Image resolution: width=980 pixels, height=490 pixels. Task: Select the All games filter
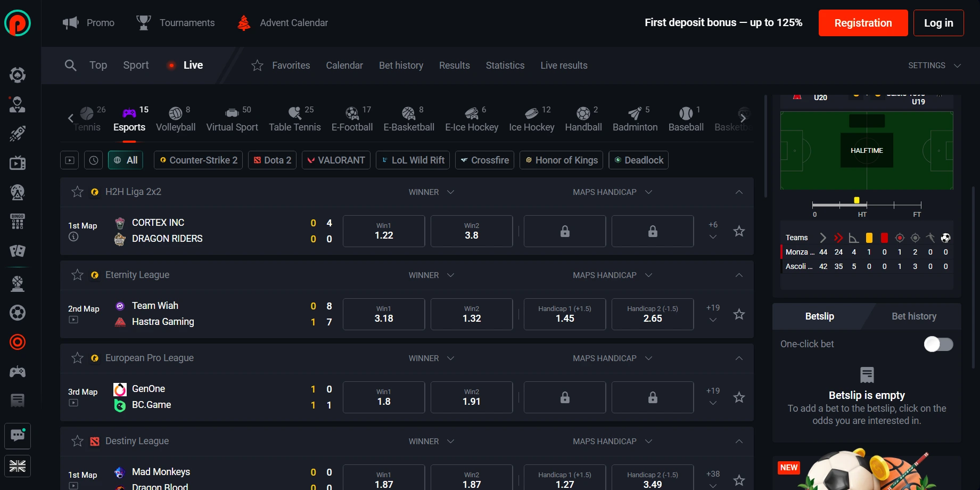click(x=126, y=160)
